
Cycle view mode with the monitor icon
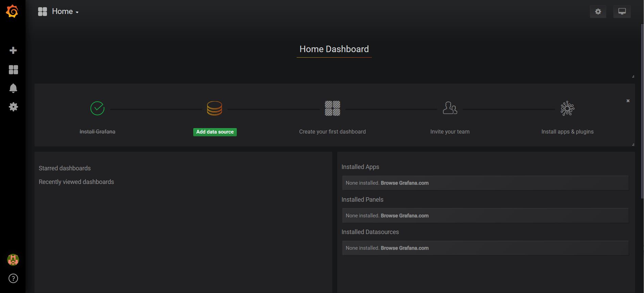click(622, 12)
